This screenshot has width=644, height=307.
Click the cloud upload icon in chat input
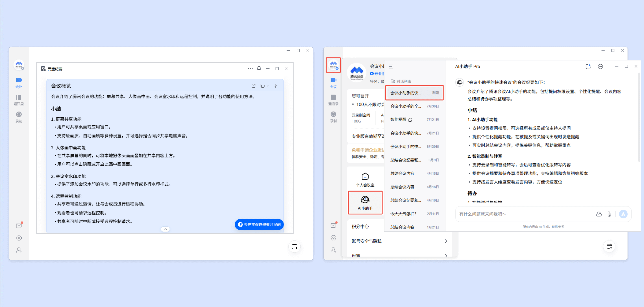point(599,214)
